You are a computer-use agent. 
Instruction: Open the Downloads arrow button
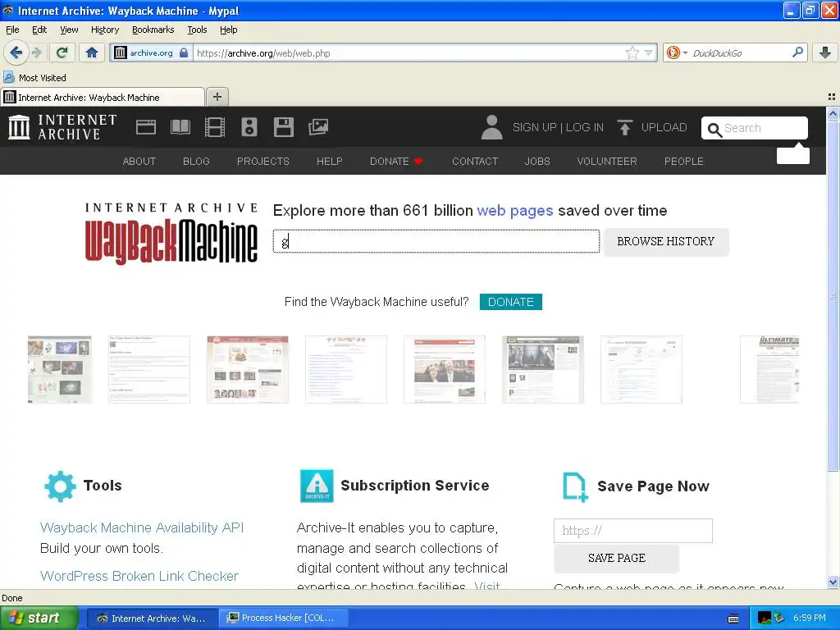pyautogui.click(x=825, y=52)
